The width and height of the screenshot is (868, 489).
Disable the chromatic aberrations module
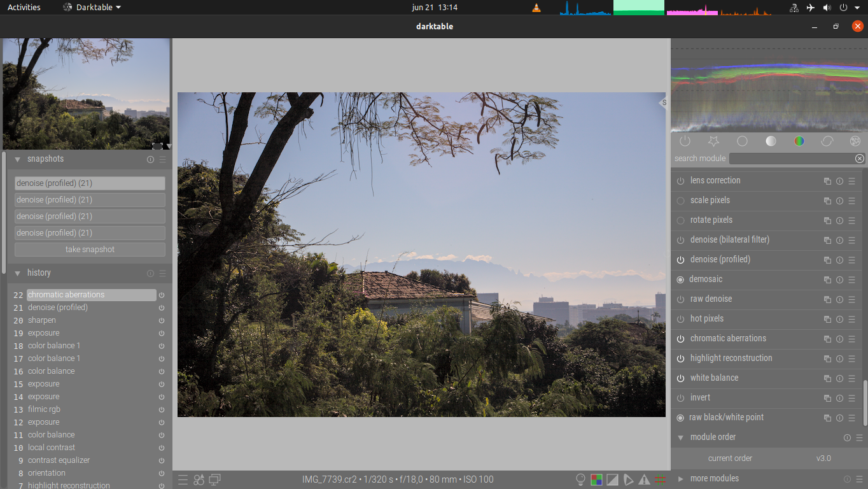tap(680, 339)
